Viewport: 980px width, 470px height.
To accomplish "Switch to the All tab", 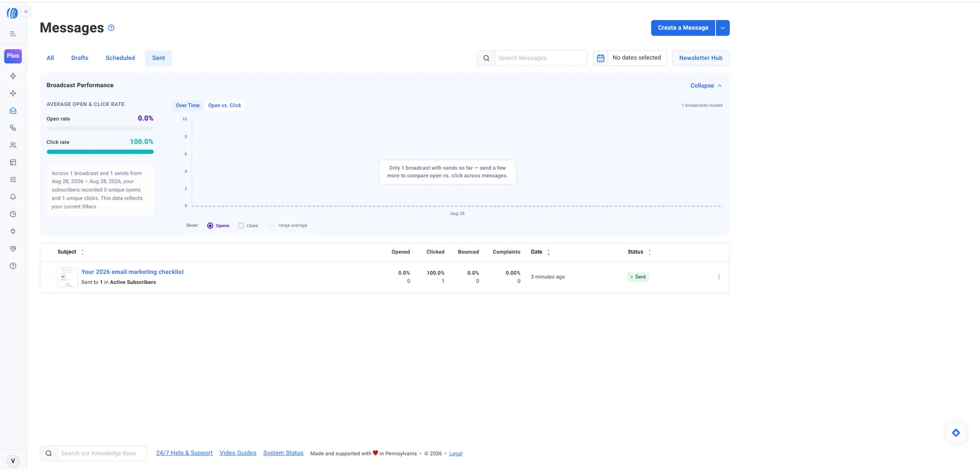I will point(50,58).
